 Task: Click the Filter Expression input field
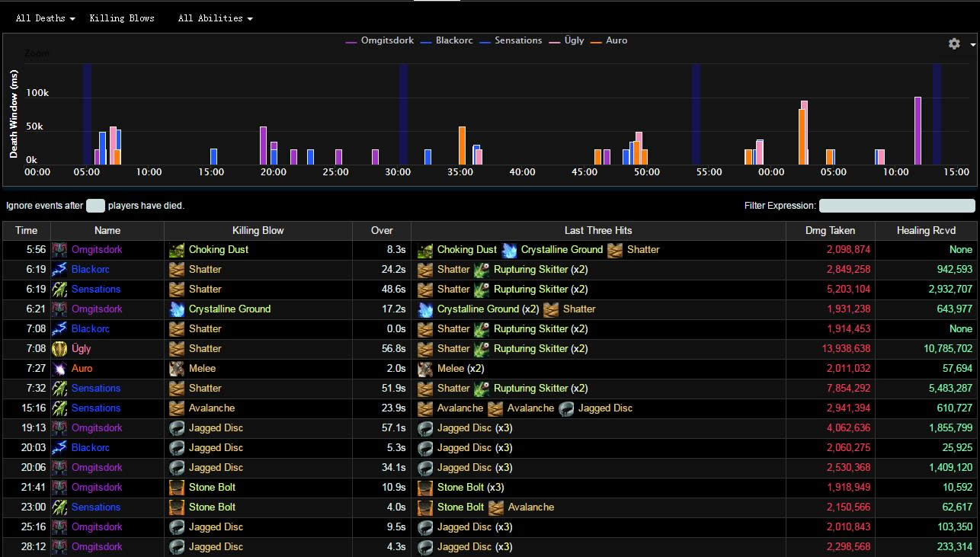896,206
